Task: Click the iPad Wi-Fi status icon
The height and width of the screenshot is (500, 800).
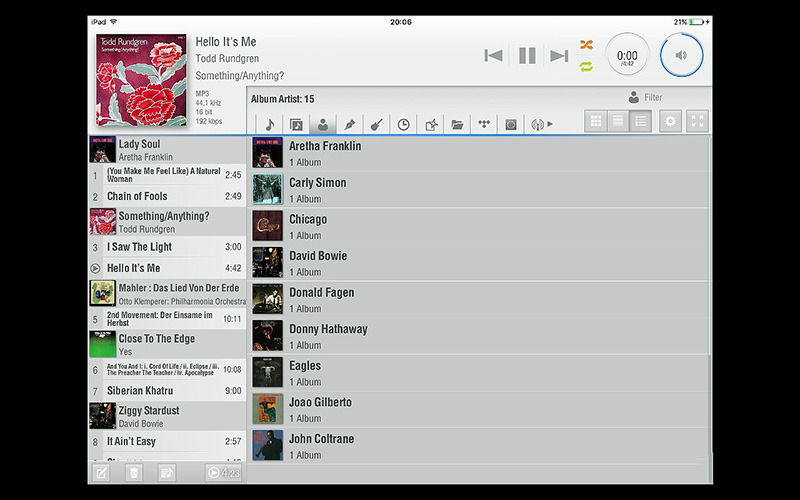Action: (113, 22)
